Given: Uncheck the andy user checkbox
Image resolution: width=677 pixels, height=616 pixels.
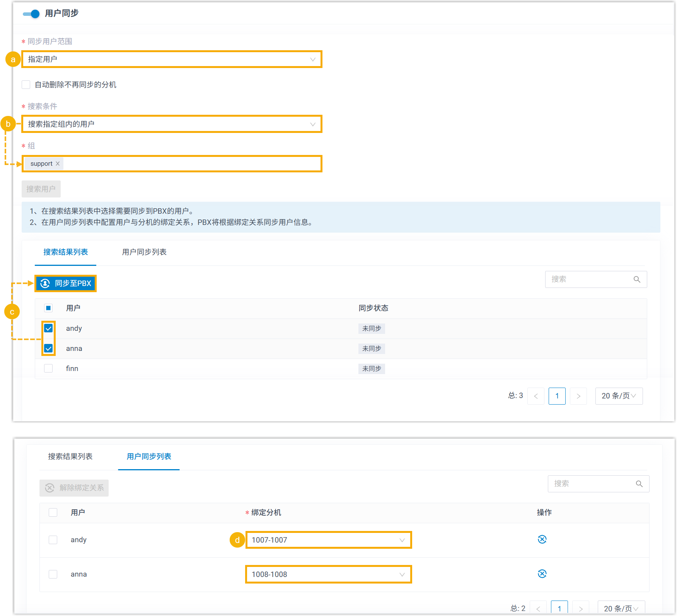Looking at the screenshot, I should point(48,328).
